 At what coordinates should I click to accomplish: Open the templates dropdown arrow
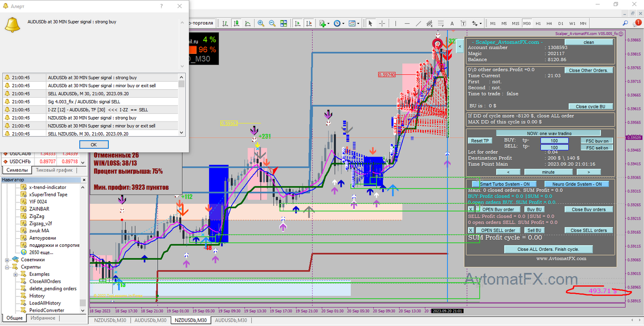click(358, 23)
